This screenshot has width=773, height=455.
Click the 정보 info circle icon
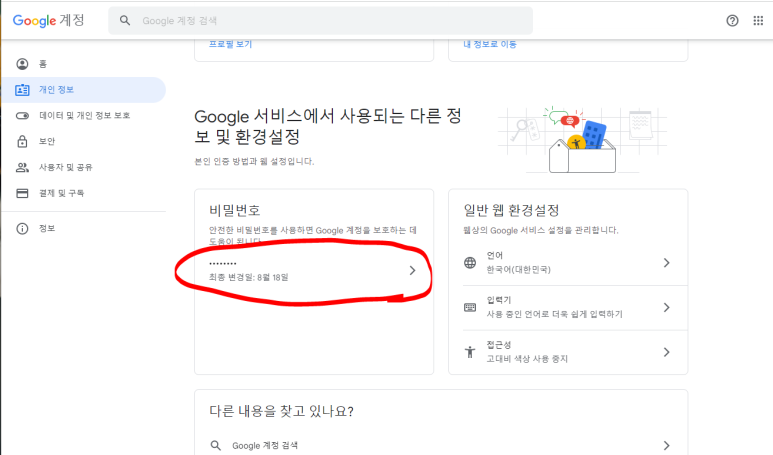click(x=22, y=228)
